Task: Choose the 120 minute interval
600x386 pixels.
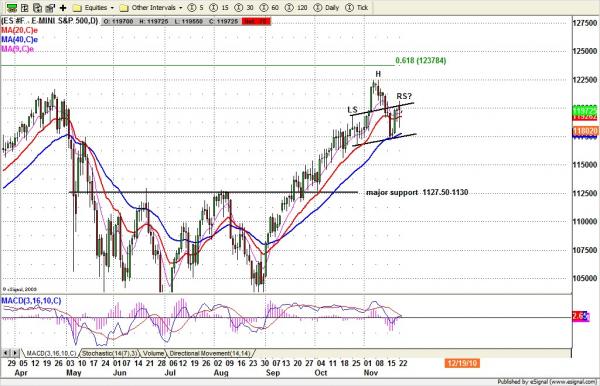Action: [297, 8]
